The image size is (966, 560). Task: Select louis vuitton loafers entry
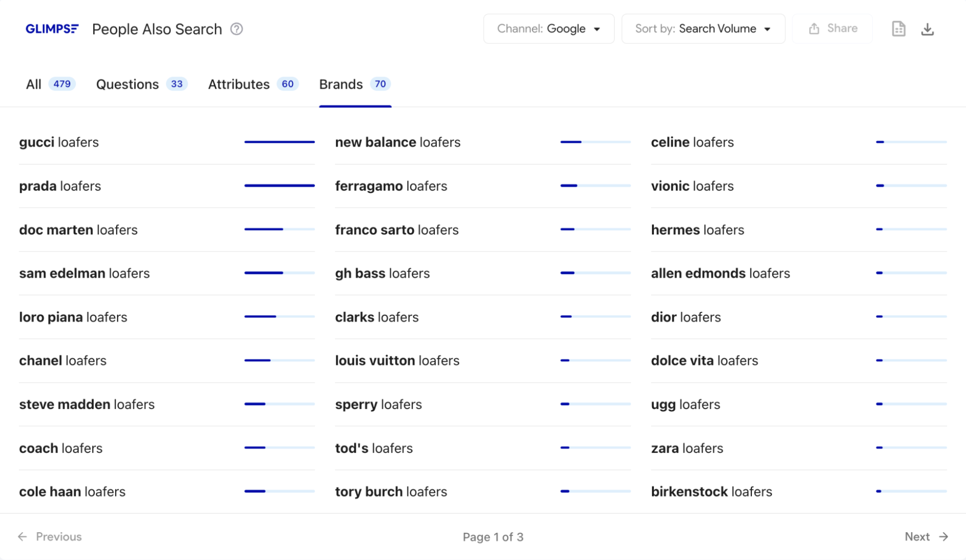(x=483, y=361)
